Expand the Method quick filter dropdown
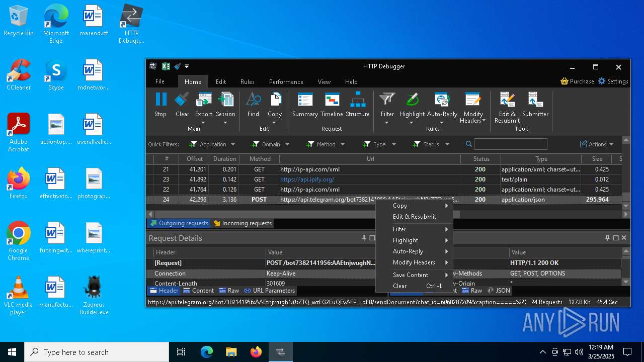 [x=343, y=144]
